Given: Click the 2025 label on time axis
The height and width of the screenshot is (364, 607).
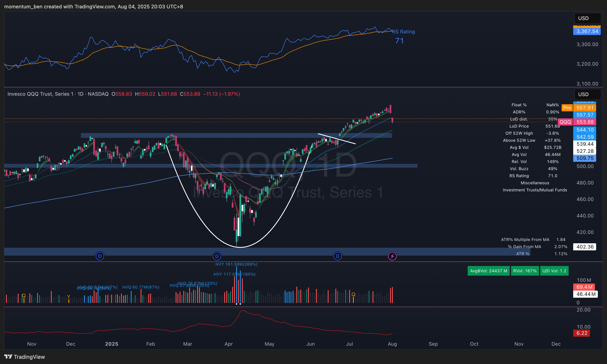Looking at the screenshot, I should [112, 344].
